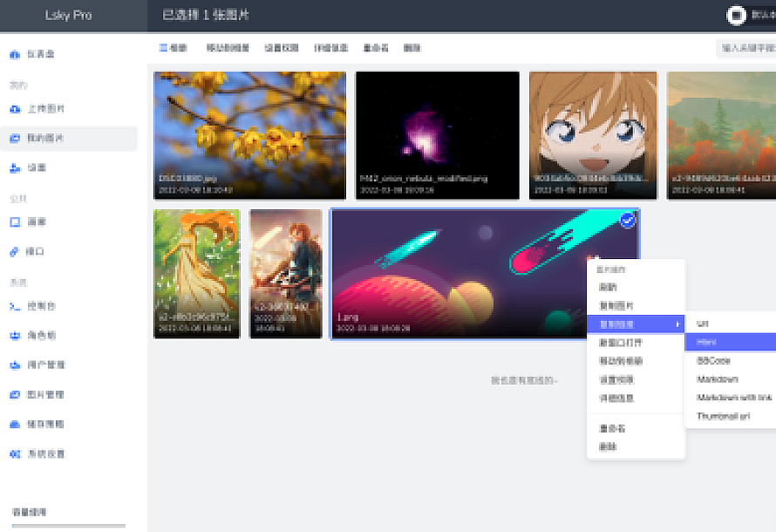Open the console terminal icon
This screenshot has width=776, height=532.
(15, 306)
